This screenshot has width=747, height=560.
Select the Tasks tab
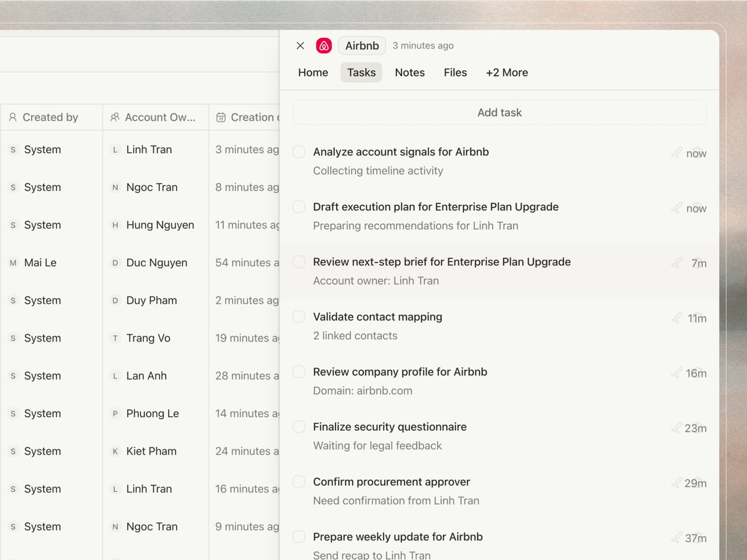[x=361, y=72]
